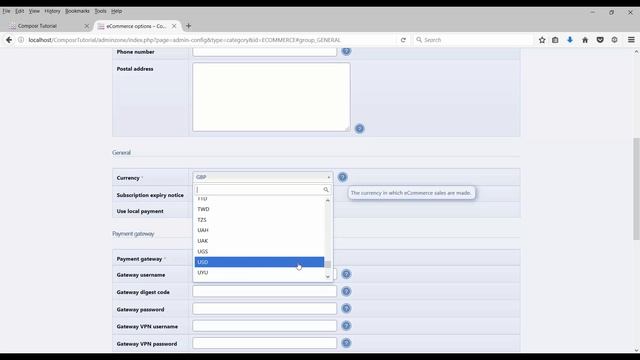Click help icon beside Gateway password

click(347, 309)
